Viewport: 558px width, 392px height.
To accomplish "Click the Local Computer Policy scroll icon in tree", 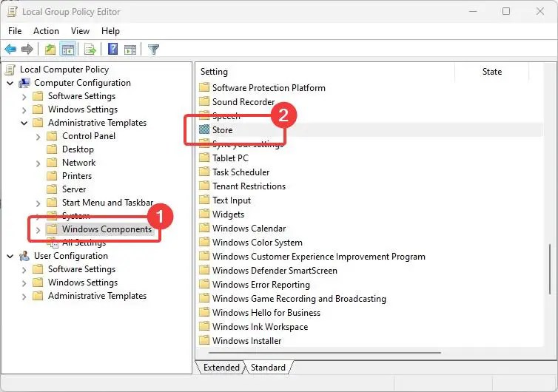I will (x=10, y=70).
